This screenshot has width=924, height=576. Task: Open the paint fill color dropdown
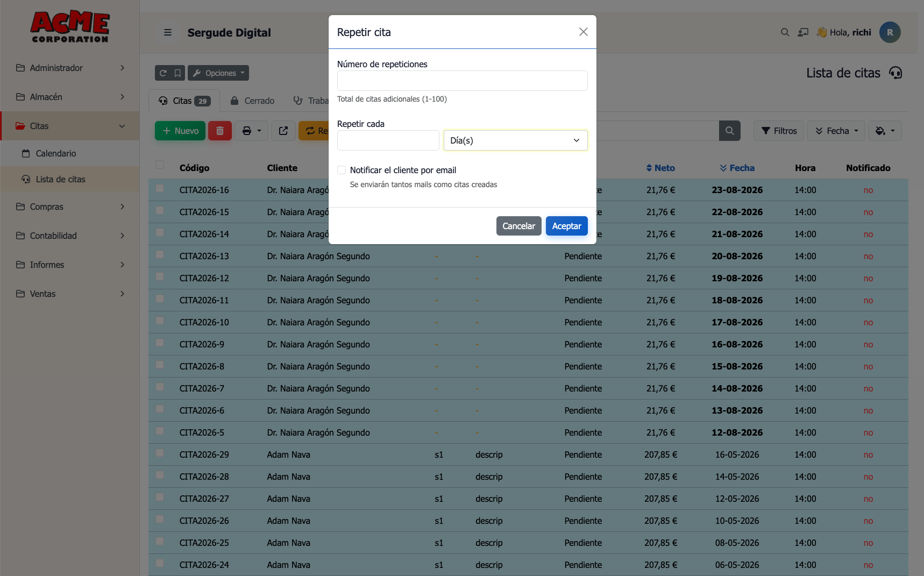coord(885,131)
